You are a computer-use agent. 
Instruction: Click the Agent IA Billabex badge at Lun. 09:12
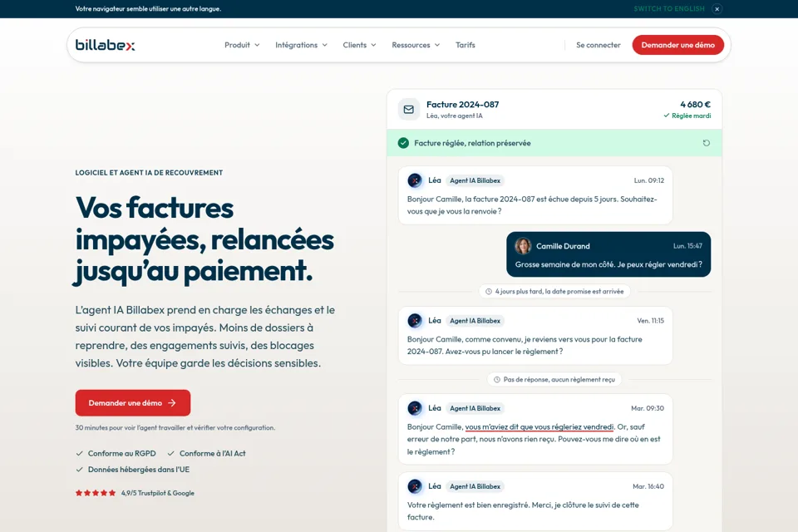point(475,180)
